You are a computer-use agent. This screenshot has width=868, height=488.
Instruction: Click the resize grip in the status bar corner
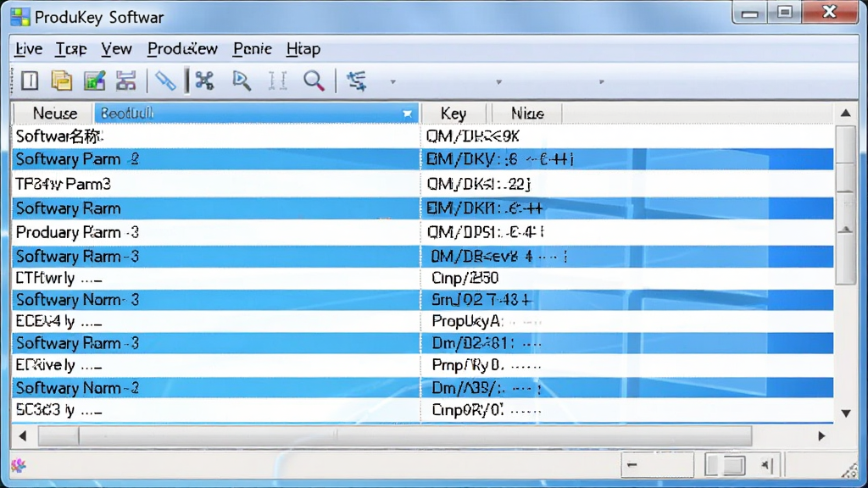(849, 470)
